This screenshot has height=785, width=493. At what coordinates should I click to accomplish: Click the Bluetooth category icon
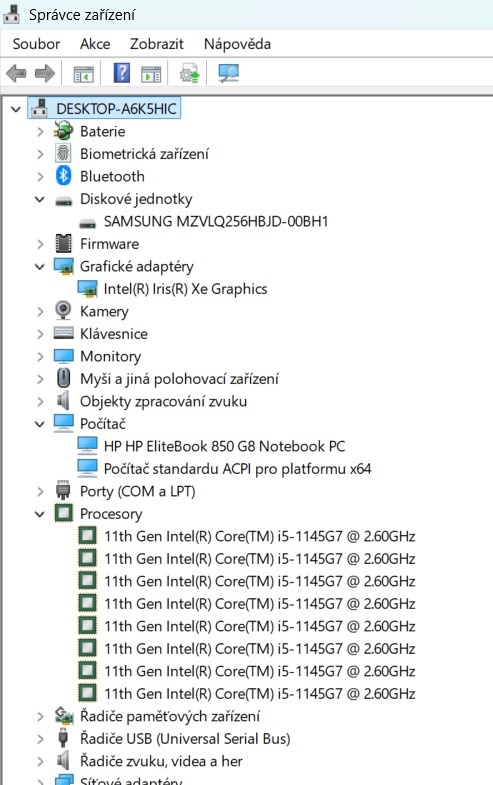[63, 176]
